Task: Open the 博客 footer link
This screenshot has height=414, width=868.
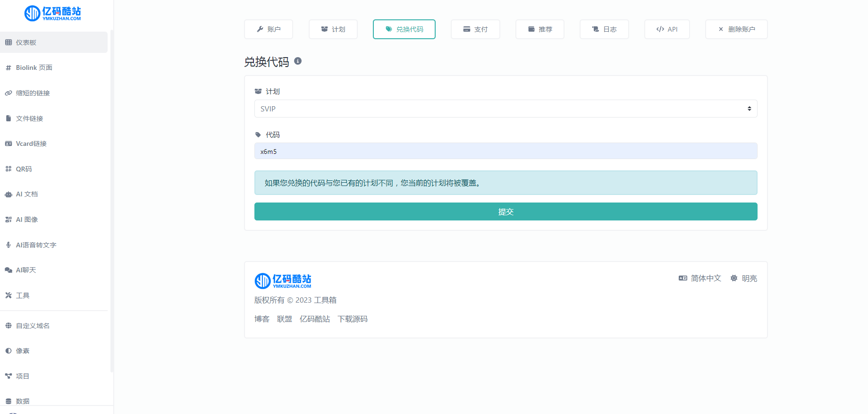Action: tap(261, 319)
